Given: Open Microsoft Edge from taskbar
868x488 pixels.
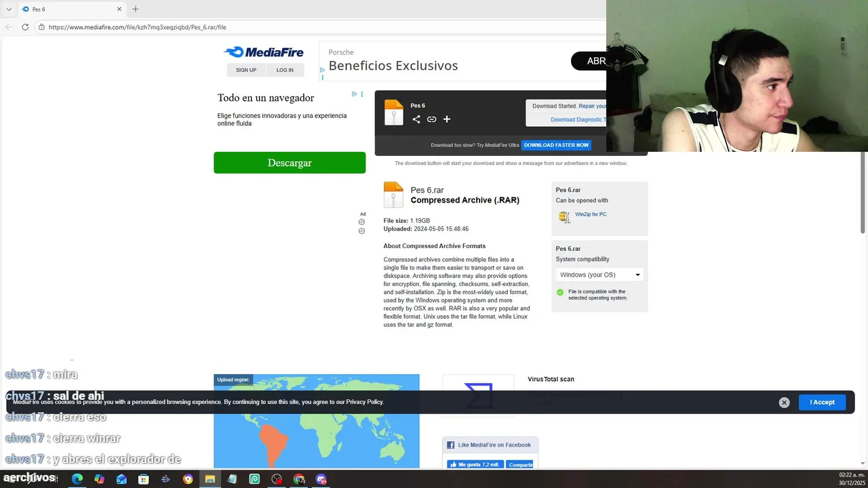Looking at the screenshot, I should [x=77, y=479].
